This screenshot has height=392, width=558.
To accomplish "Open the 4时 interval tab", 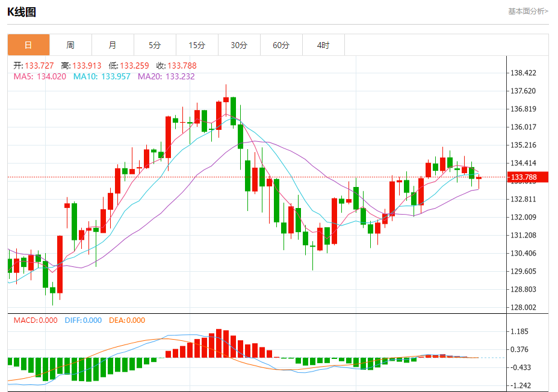I will point(323,44).
